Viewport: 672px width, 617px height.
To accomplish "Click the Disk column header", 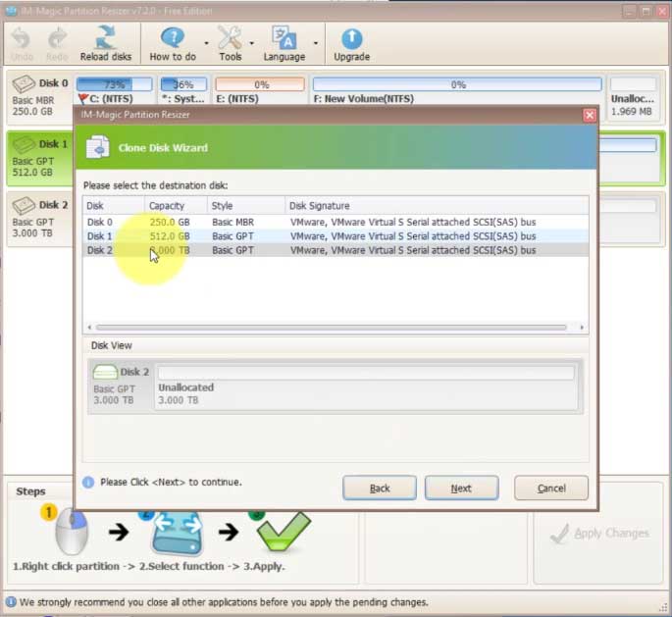I will [114, 206].
